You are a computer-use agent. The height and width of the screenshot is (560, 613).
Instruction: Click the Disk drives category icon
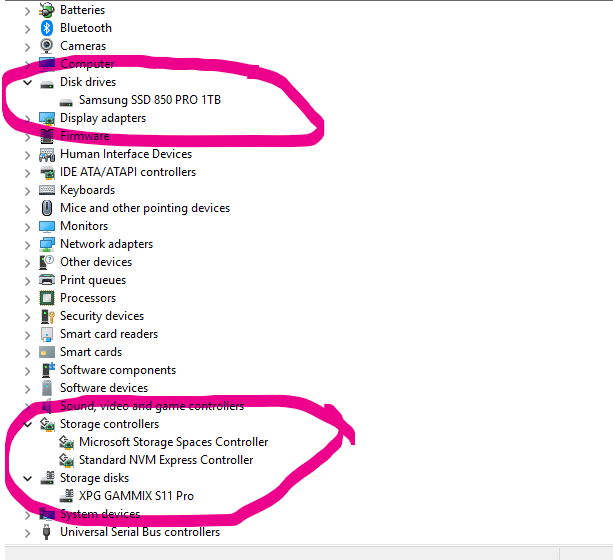click(47, 83)
